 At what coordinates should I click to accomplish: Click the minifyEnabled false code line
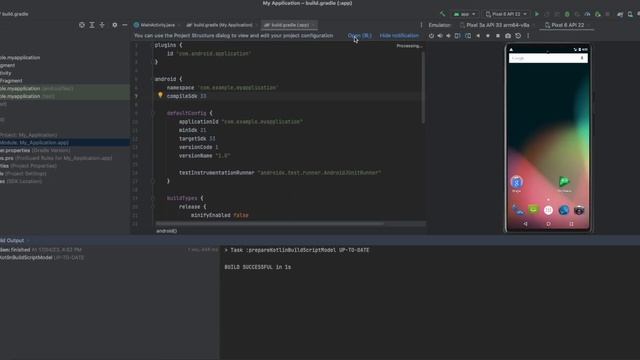click(220, 215)
